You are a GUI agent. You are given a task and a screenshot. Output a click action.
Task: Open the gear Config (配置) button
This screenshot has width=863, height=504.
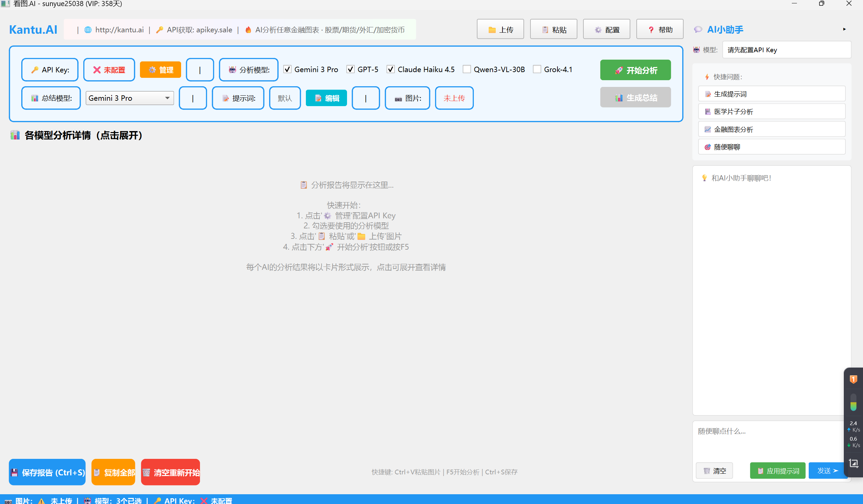coord(606,30)
